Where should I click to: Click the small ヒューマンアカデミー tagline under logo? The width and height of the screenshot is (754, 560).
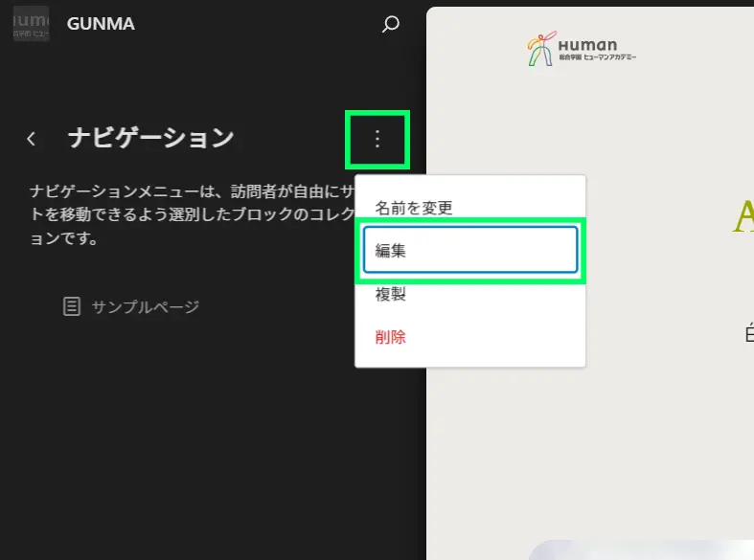click(x=597, y=57)
